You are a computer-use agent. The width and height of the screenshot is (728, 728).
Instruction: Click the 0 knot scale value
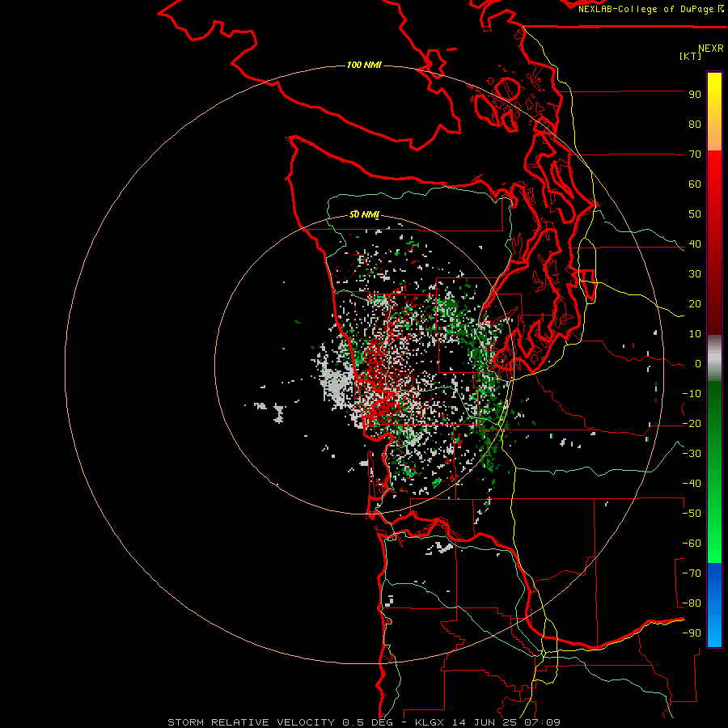(x=697, y=364)
